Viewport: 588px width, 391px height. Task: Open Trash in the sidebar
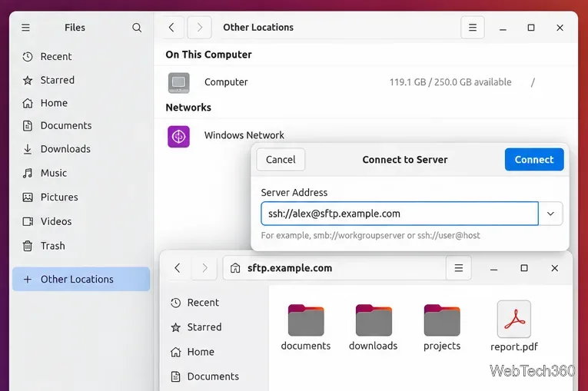(81, 246)
